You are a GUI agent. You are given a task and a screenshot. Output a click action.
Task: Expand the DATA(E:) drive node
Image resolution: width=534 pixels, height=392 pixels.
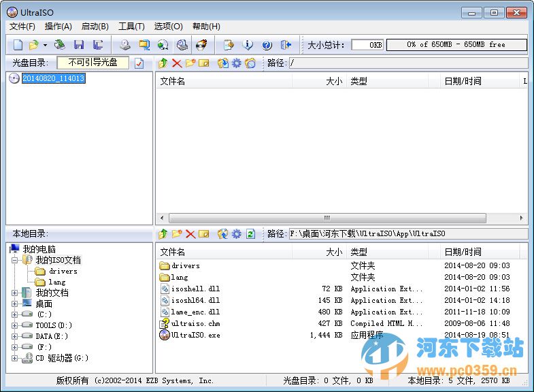pyautogui.click(x=15, y=336)
